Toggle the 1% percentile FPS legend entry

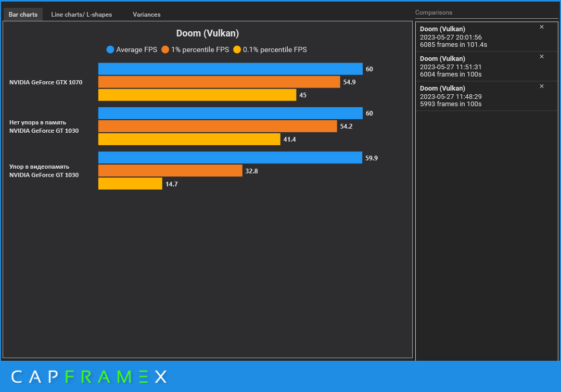[x=195, y=50]
